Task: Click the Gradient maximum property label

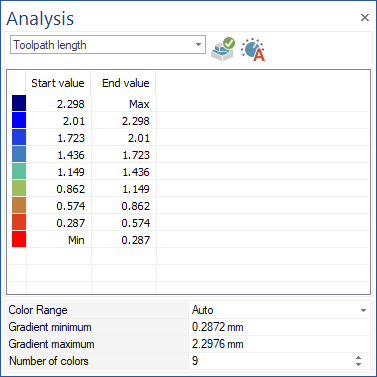Action: (51, 344)
